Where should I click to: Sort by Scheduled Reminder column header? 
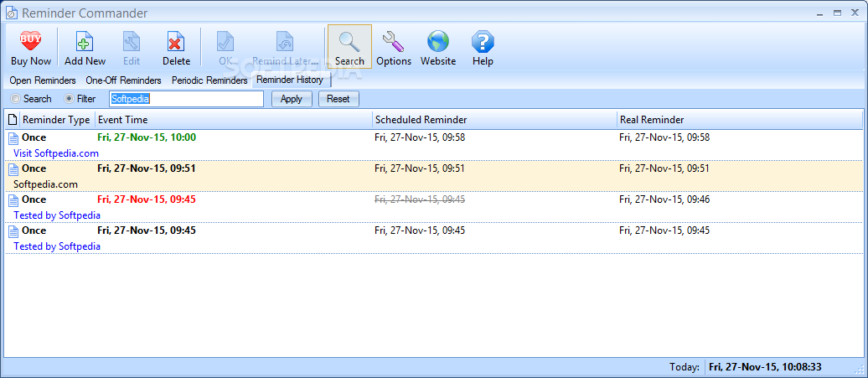[495, 120]
